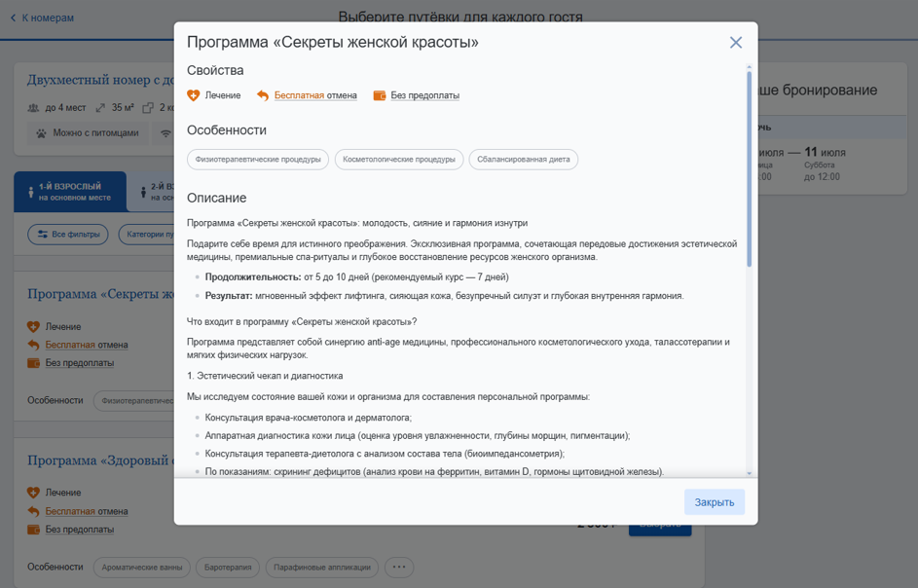Click back chevron next to К номерам
The height and width of the screenshot is (588, 918).
pyautogui.click(x=14, y=18)
